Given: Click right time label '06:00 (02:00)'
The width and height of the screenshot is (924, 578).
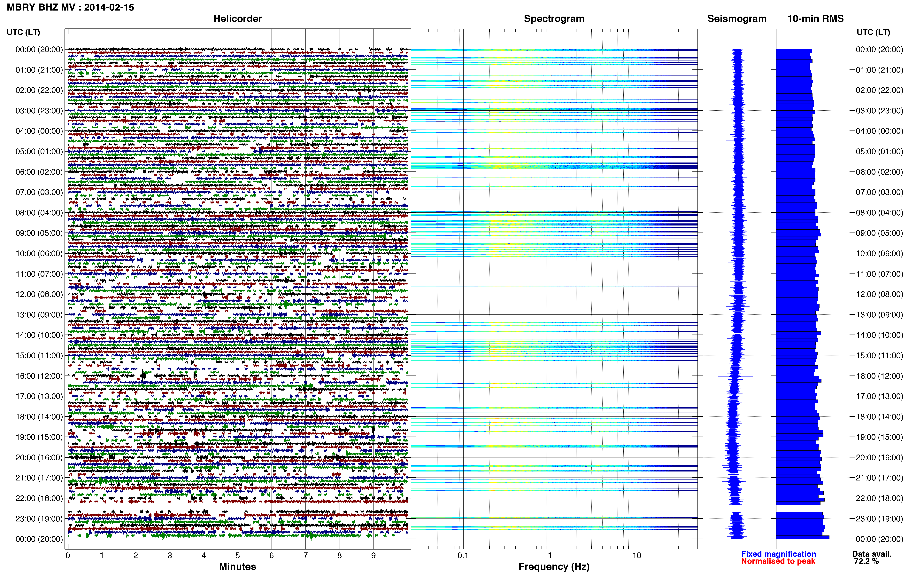Looking at the screenshot, I should pyautogui.click(x=879, y=172).
